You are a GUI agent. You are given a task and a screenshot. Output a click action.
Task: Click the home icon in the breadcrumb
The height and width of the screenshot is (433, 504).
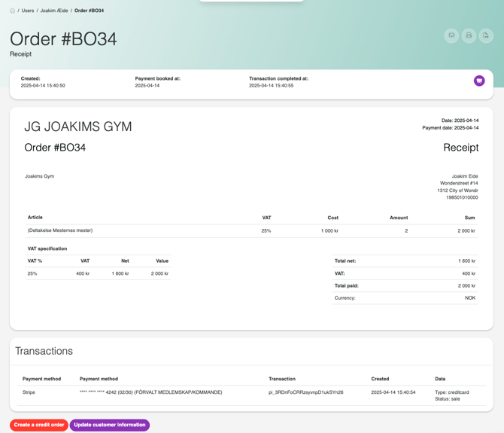[13, 11]
